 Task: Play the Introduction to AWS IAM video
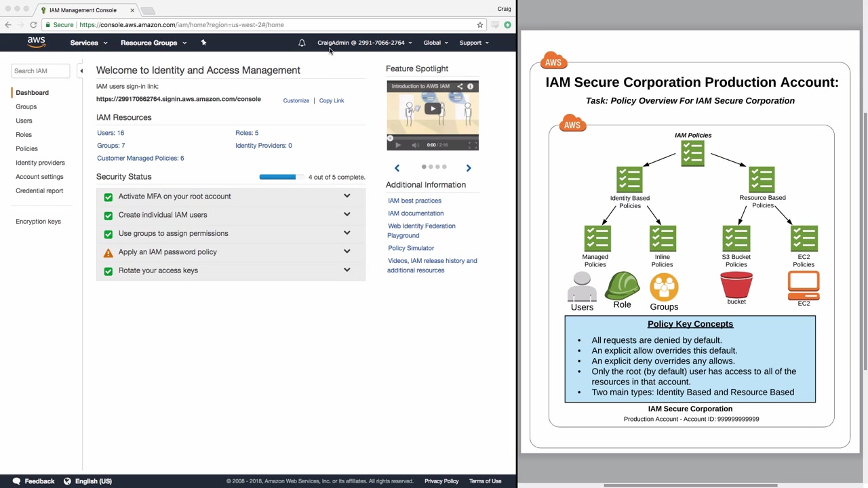tap(433, 108)
